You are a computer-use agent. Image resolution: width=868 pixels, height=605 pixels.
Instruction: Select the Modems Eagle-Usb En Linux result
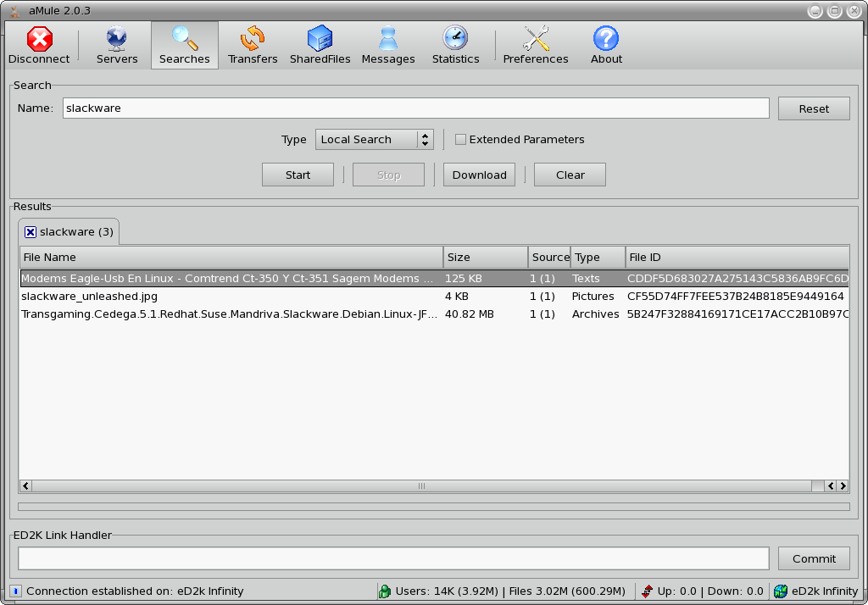[x=435, y=279]
